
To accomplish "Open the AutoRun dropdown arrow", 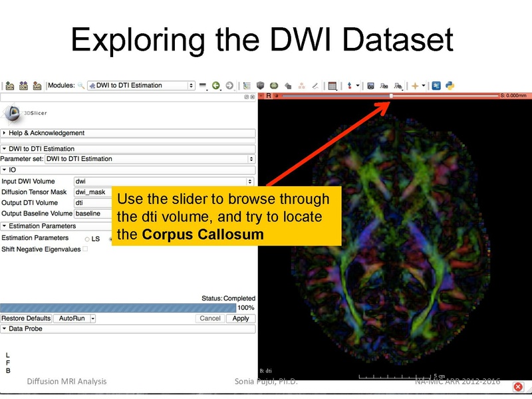I will [93, 319].
